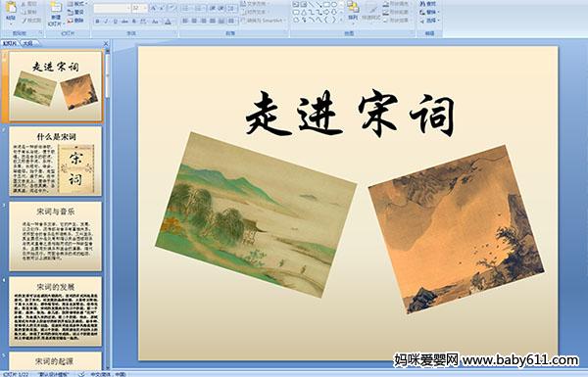Click the center text alignment icon
This screenshot has width=588, height=377.
194,21
